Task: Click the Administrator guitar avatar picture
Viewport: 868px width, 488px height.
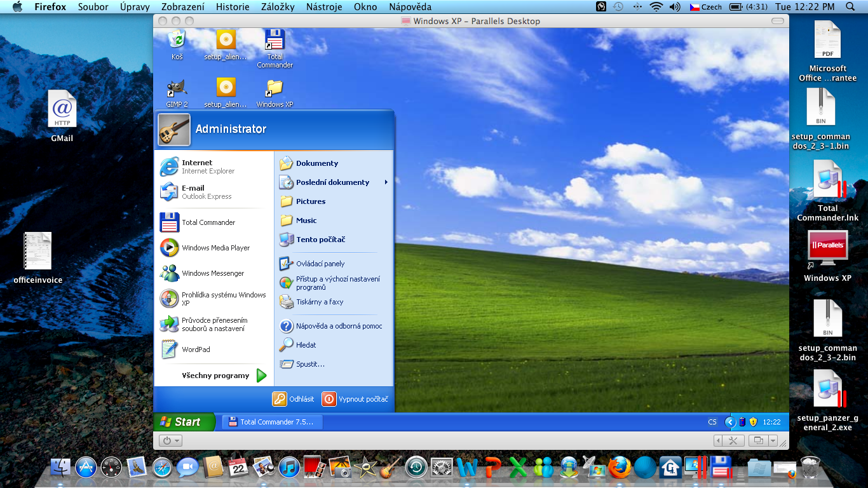Action: [x=174, y=130]
